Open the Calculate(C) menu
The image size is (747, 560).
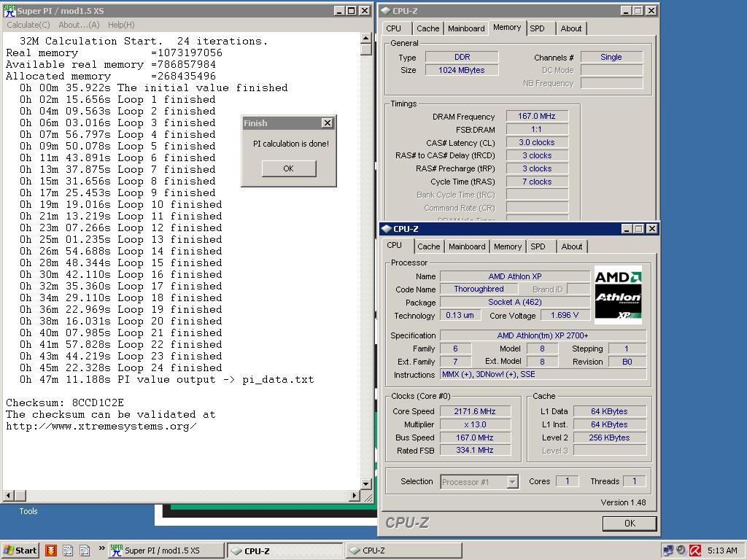pyautogui.click(x=28, y=25)
